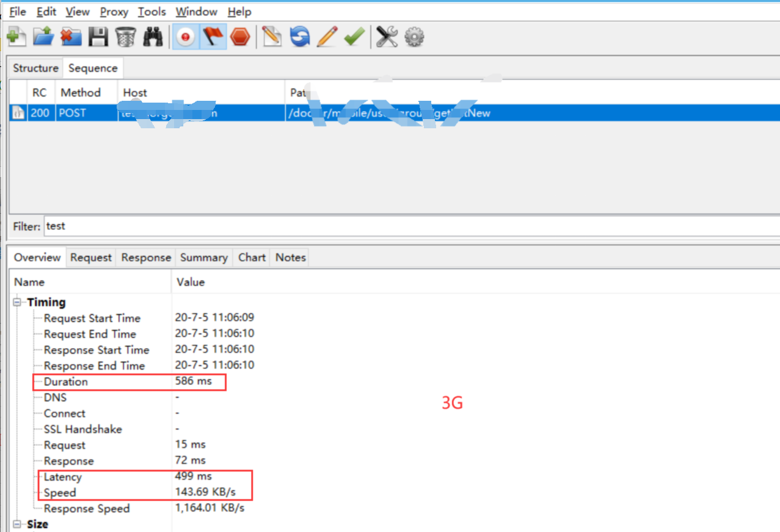Open a saved session via folder icon
The image size is (780, 532).
43,38
